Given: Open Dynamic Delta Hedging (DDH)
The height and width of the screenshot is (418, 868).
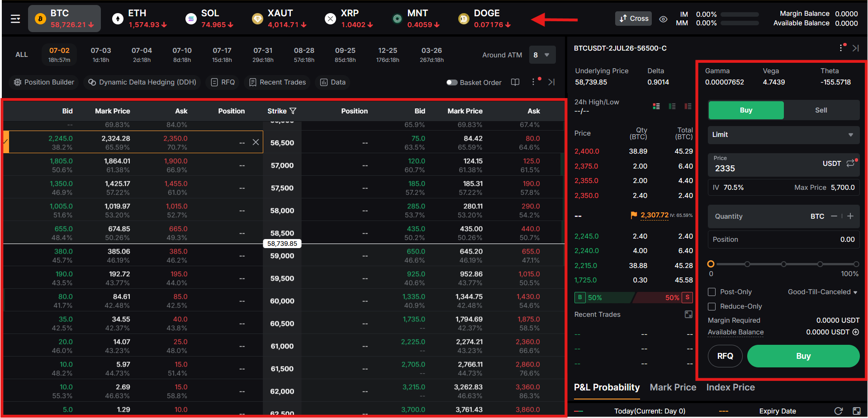Looking at the screenshot, I should point(142,82).
